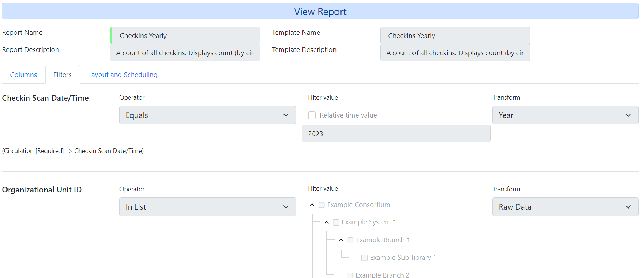Screen dimensions: 644x278
Task: Click the Example Branch 1 label
Action: coord(383,240)
